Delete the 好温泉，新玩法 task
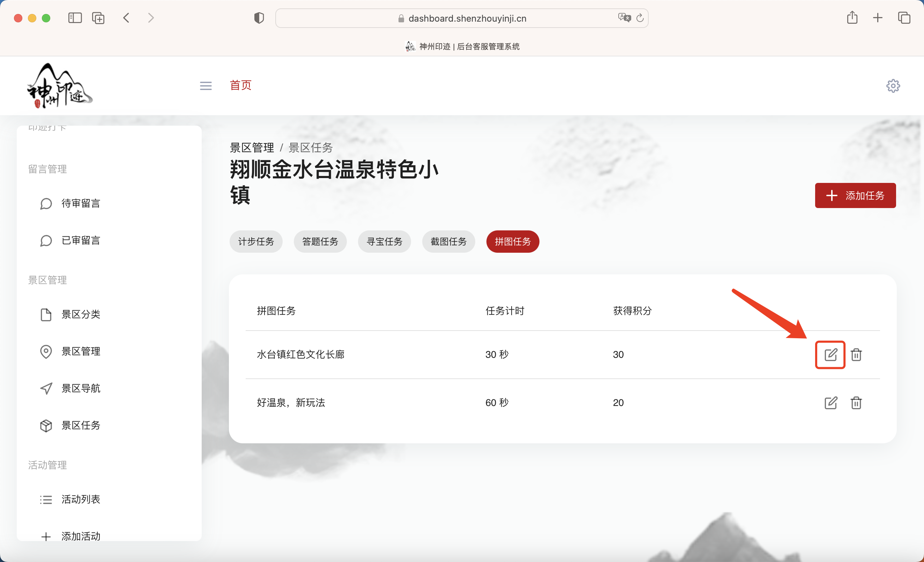The width and height of the screenshot is (924, 562). pyautogui.click(x=857, y=403)
